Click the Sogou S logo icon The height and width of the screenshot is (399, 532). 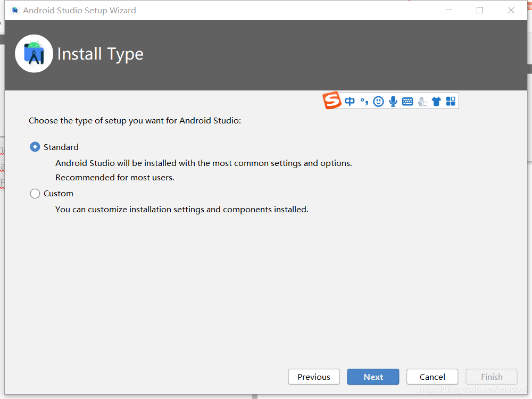[332, 101]
